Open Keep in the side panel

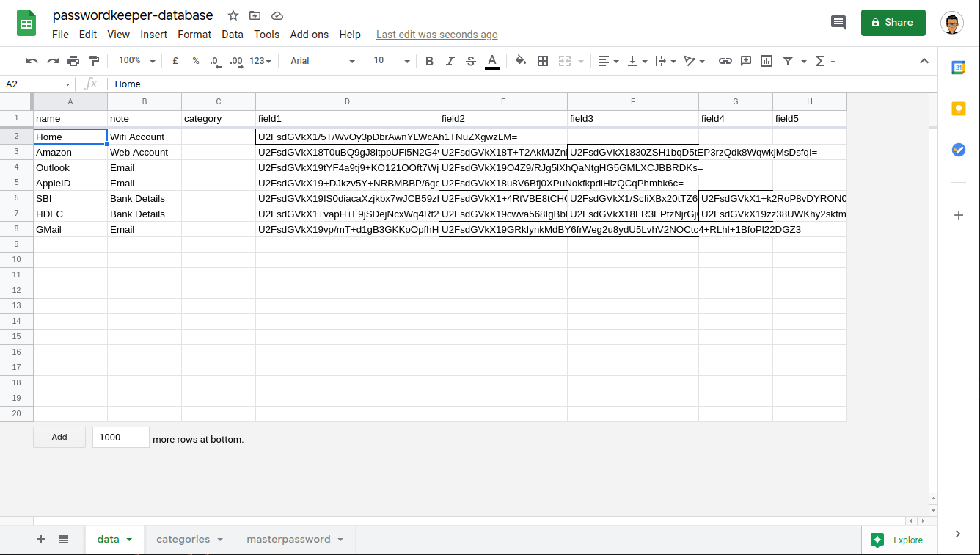point(958,109)
